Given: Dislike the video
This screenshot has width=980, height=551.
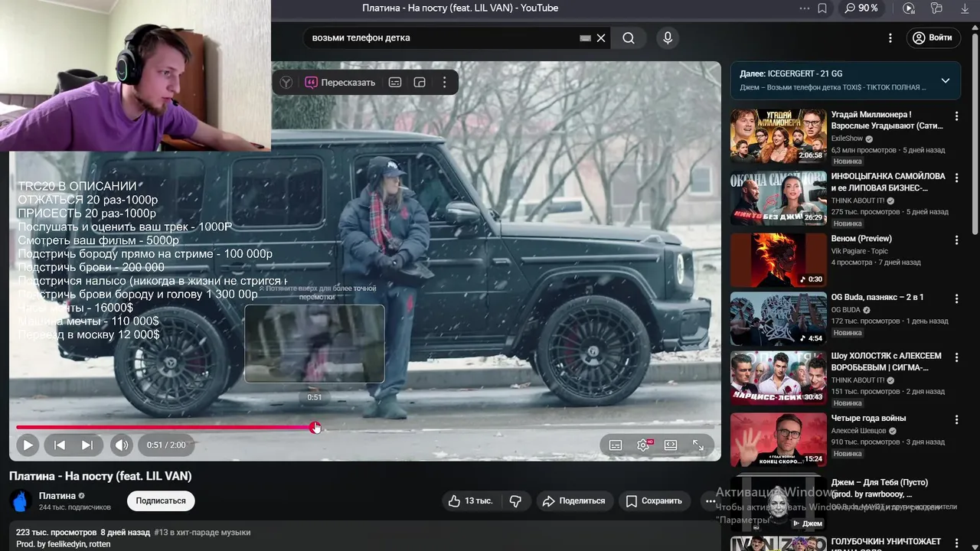Looking at the screenshot, I should 515,501.
